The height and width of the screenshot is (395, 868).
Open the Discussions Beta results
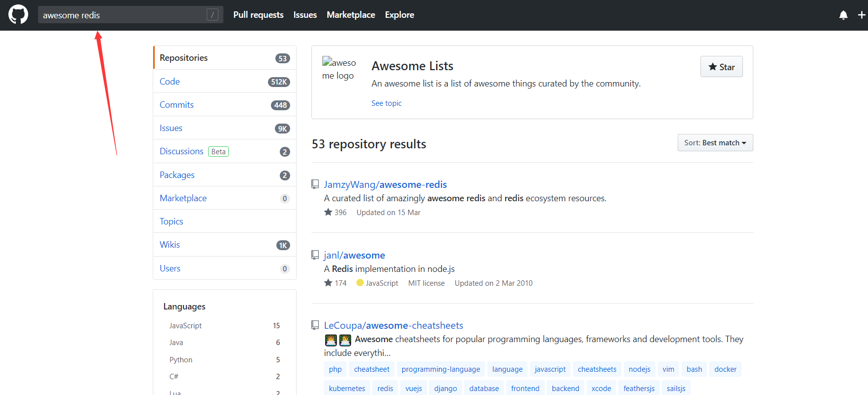(181, 151)
